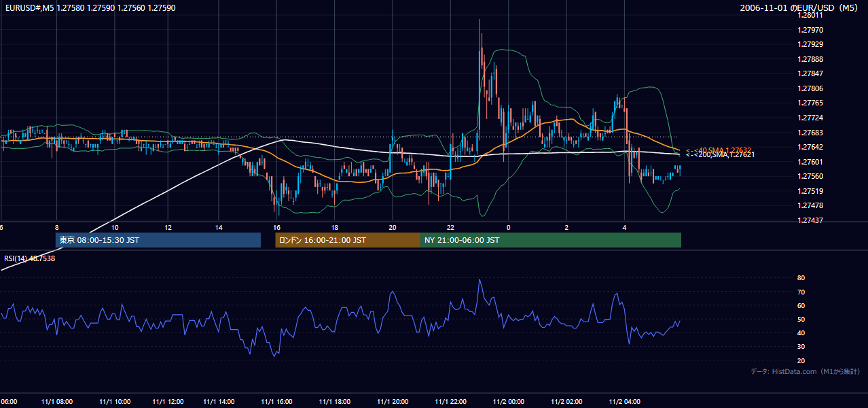Select the ロンドン 16:00-21:00 JST session bar
This screenshot has height=408, width=868.
coord(348,240)
